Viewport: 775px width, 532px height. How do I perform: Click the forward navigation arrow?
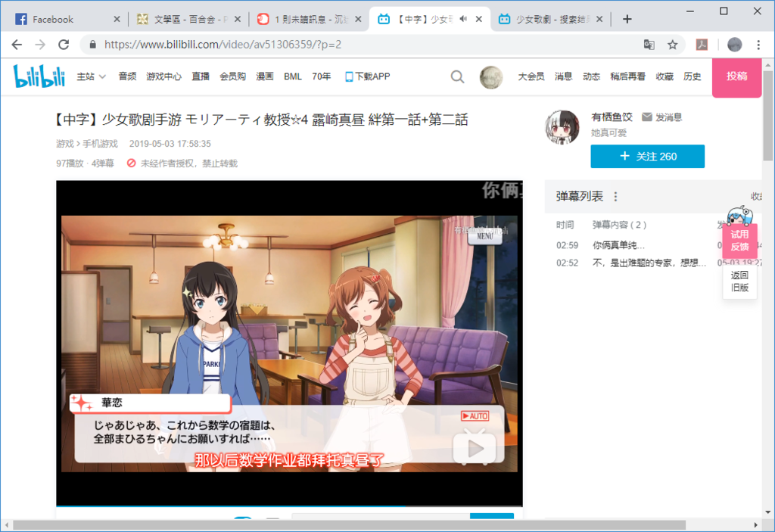pos(40,45)
